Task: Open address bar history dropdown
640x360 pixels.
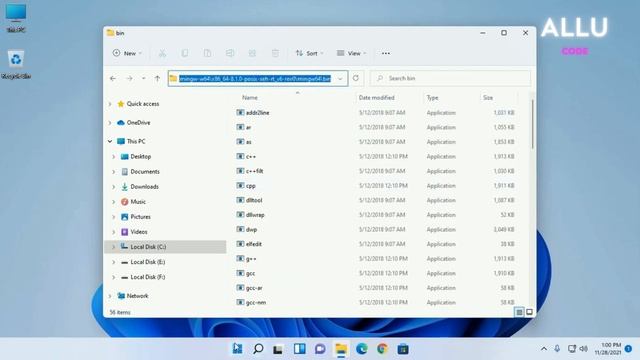Action: tap(340, 78)
